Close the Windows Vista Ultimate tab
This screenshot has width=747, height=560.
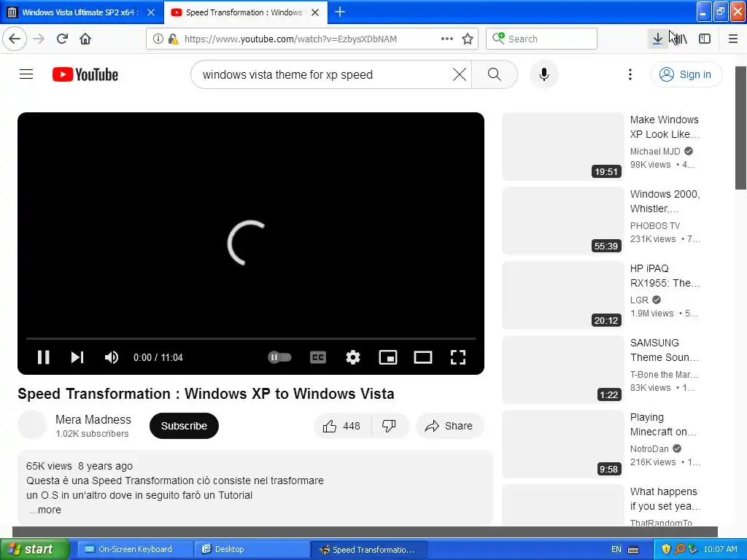click(151, 12)
